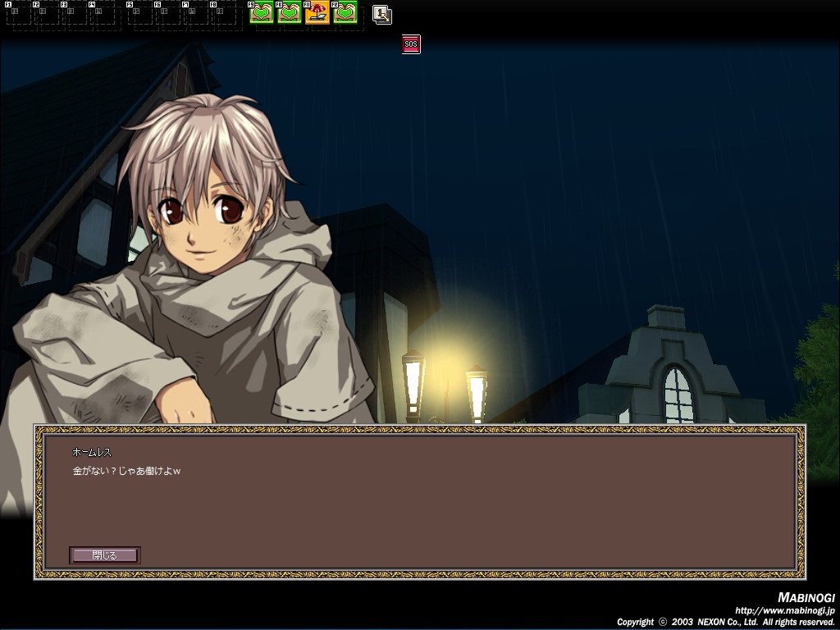Select the empty F8 hotkey slot
840x630 pixels.
pyautogui.click(x=224, y=14)
